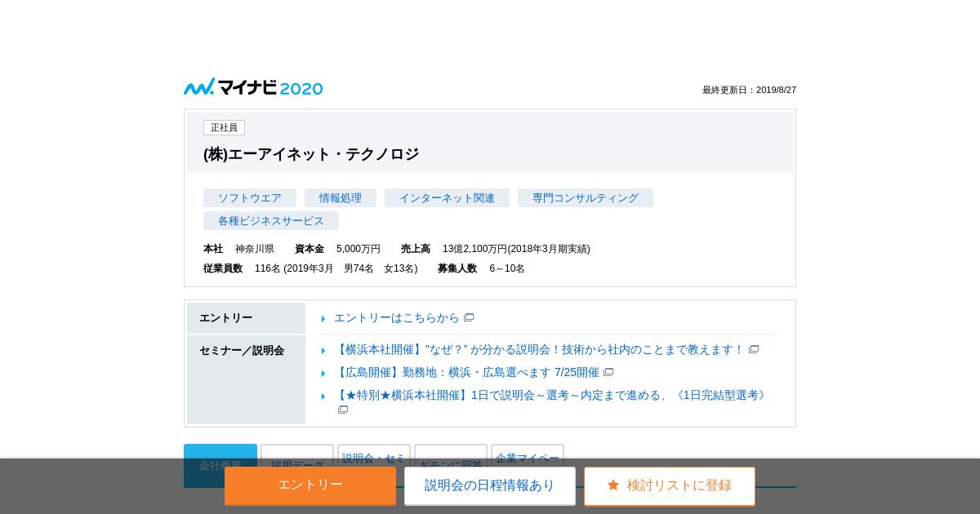
Task: Click 検討リストに登録 button
Action: tap(670, 485)
